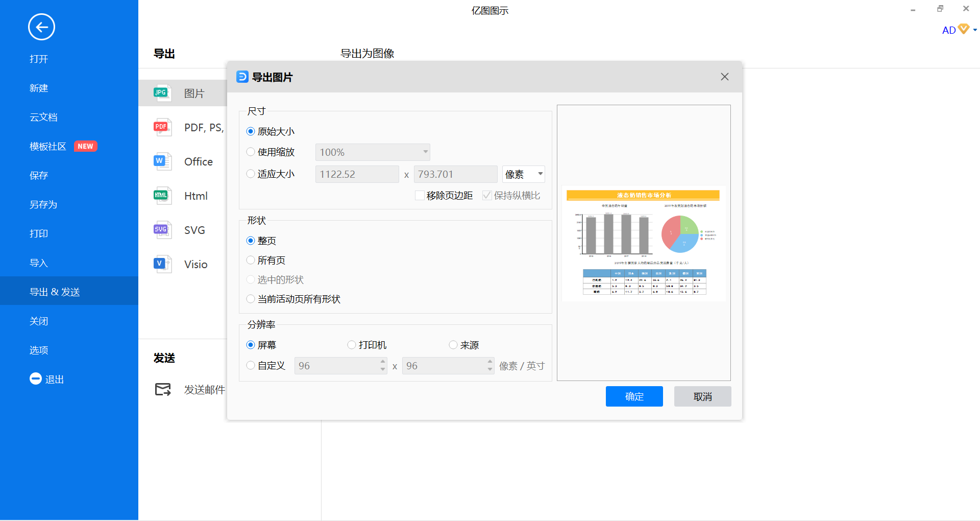Click the 导出图片 dialog logo icon

pyautogui.click(x=242, y=77)
